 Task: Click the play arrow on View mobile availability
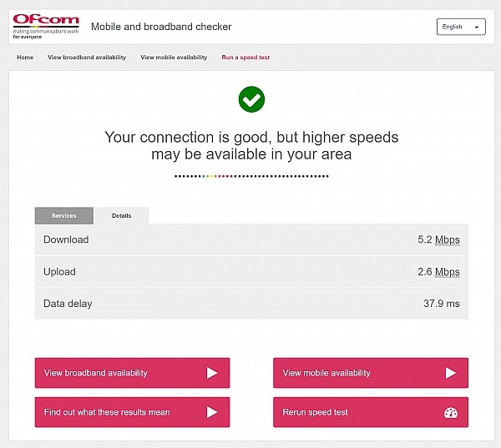click(x=451, y=373)
